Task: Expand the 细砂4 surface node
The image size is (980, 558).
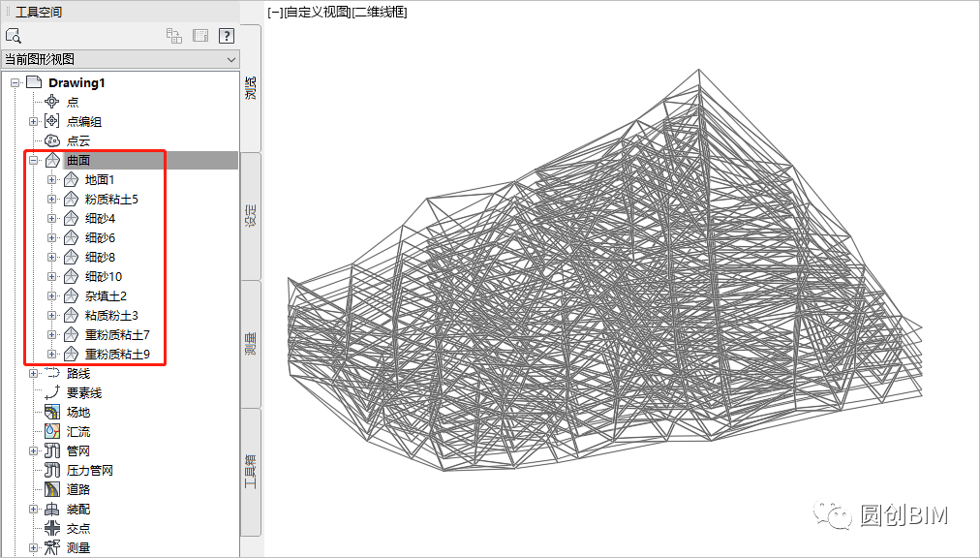Action: (x=52, y=218)
